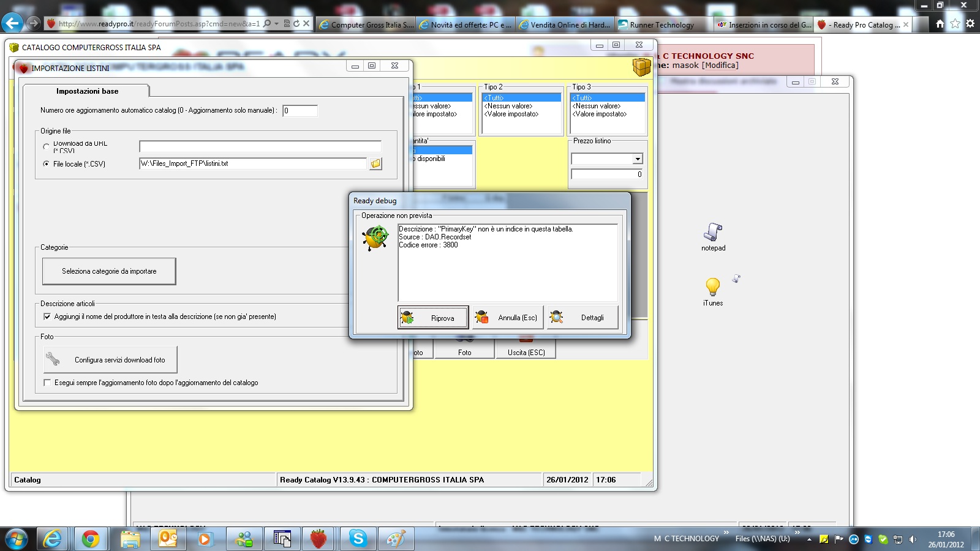980x551 pixels.
Task: Open Internet Explorer tools gear menu
Action: [x=970, y=24]
